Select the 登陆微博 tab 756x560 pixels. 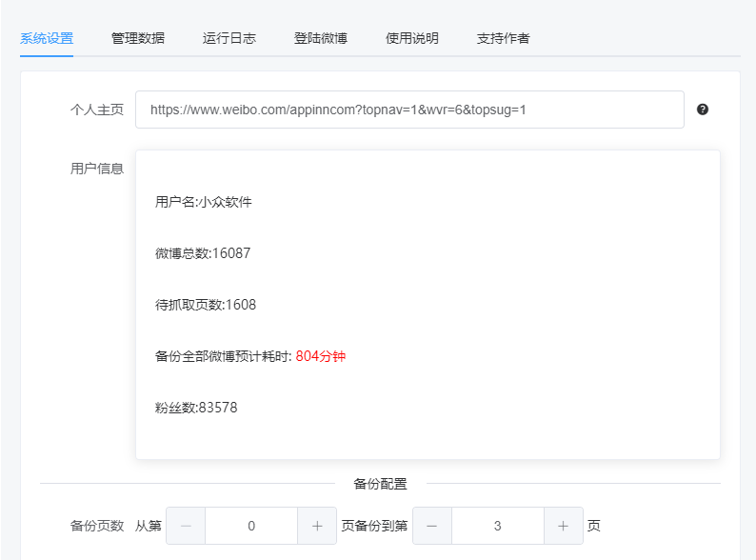coord(321,39)
